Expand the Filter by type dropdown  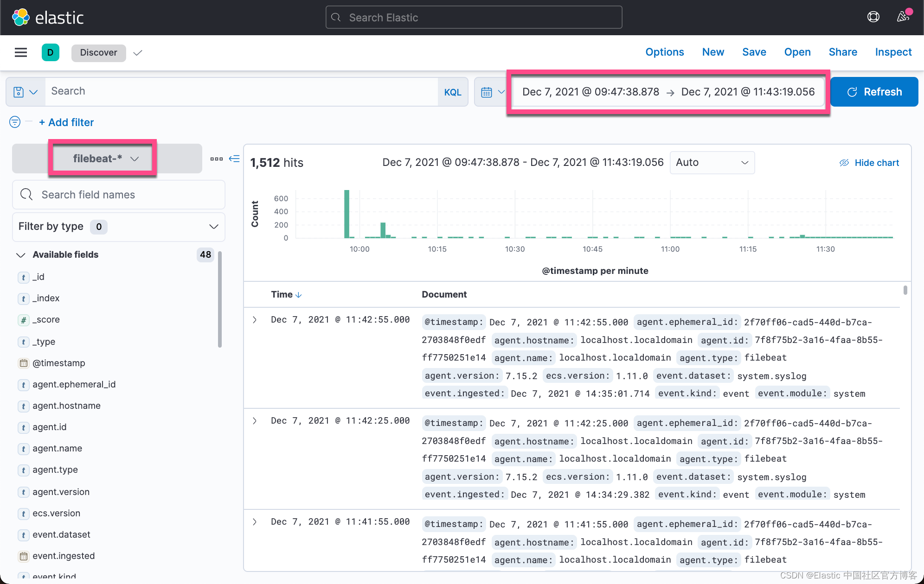point(118,227)
